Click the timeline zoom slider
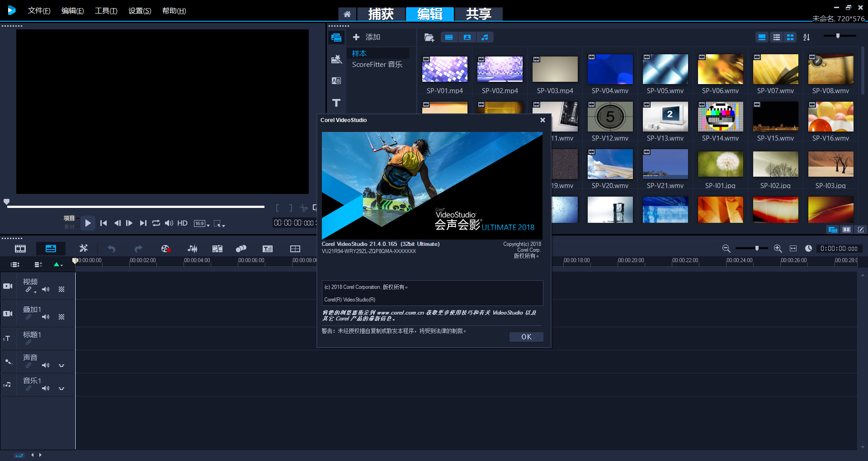The image size is (868, 461). point(752,248)
